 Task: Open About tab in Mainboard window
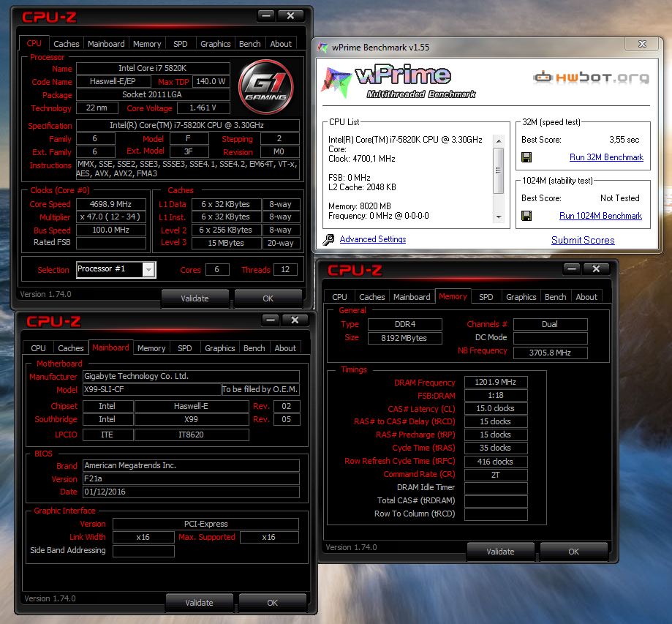pyautogui.click(x=285, y=348)
